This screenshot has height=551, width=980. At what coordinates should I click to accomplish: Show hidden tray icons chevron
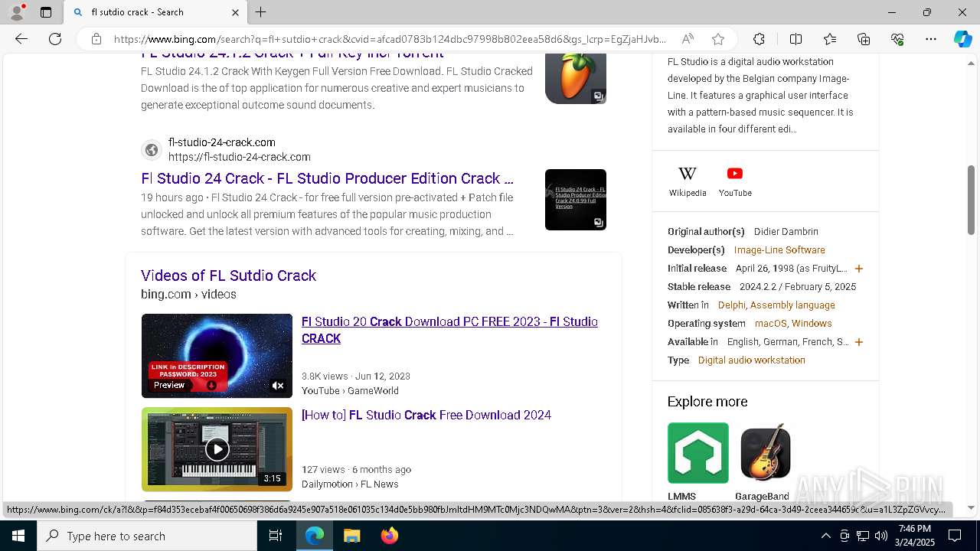pyautogui.click(x=825, y=536)
